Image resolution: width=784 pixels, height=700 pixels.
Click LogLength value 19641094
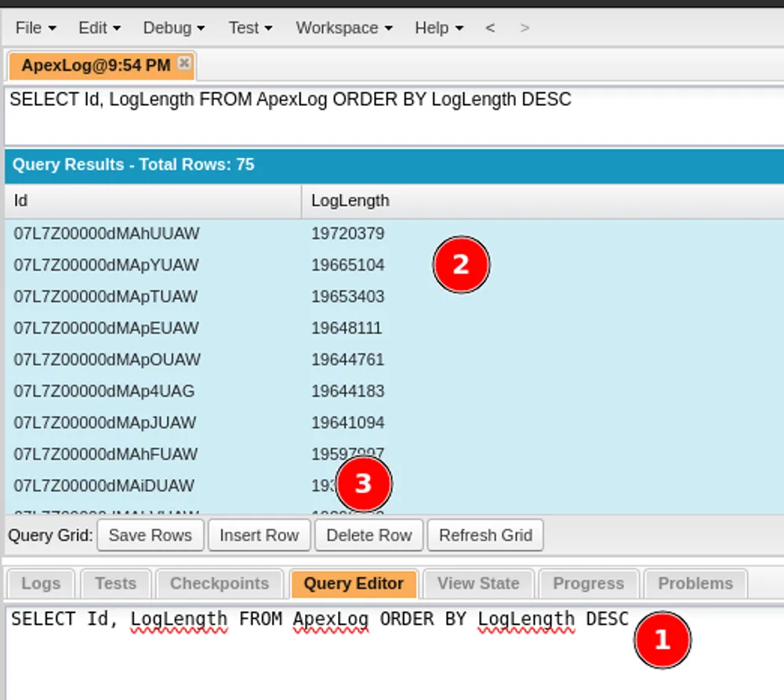pos(348,423)
